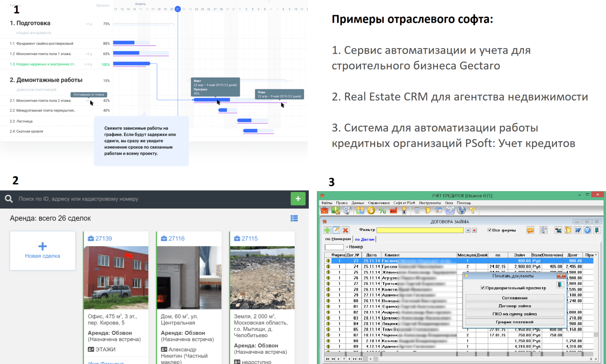This screenshot has width=606, height=364.
Task: Toggle the Все фирмы checkbox
Action: pyautogui.click(x=489, y=230)
